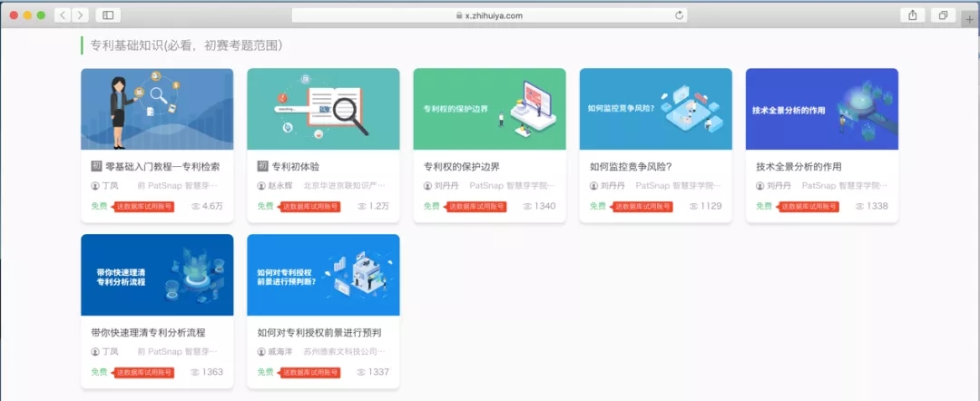This screenshot has width=980, height=401.
Task: Show all tabs overview
Action: (943, 15)
